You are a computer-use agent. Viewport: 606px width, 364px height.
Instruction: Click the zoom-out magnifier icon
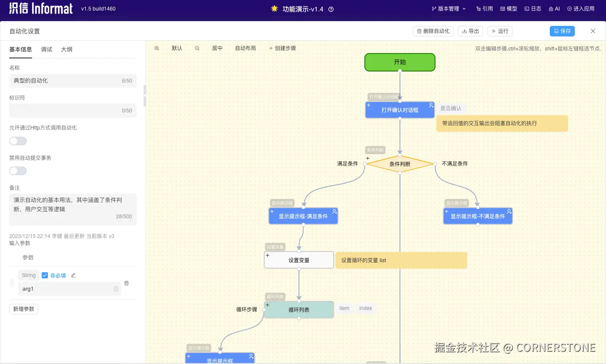(197, 48)
